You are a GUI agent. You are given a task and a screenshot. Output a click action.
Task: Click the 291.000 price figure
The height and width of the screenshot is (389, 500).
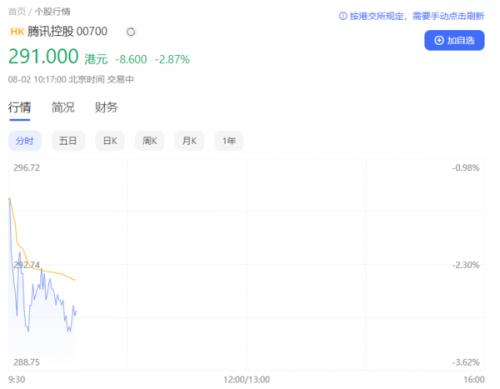click(x=43, y=56)
